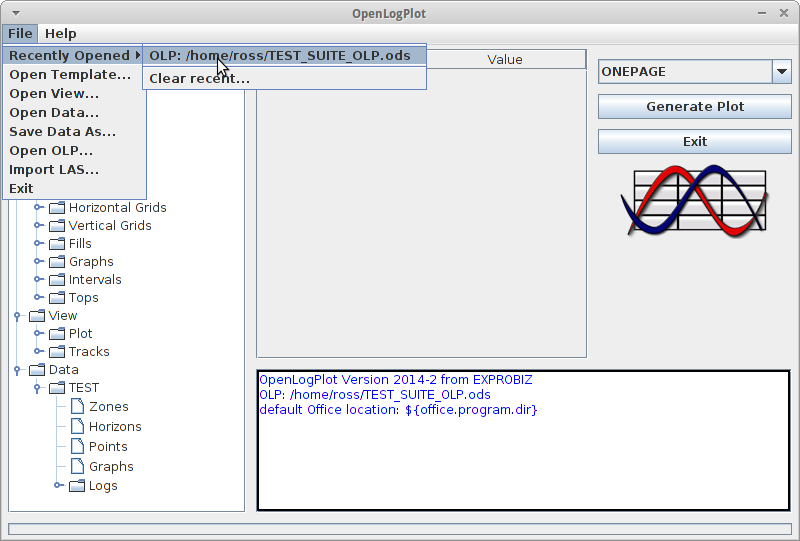Expand the Logs tree node
The width and height of the screenshot is (800, 541).
pyautogui.click(x=58, y=485)
